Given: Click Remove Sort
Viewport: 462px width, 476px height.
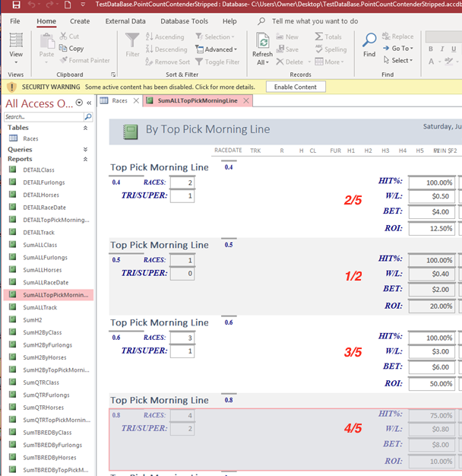Looking at the screenshot, I should point(167,62).
